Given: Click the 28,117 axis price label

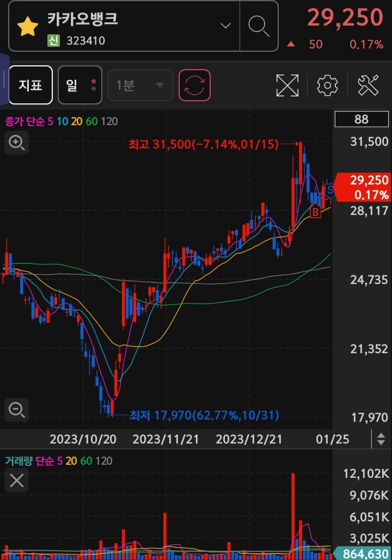Looking at the screenshot, I should (369, 211).
